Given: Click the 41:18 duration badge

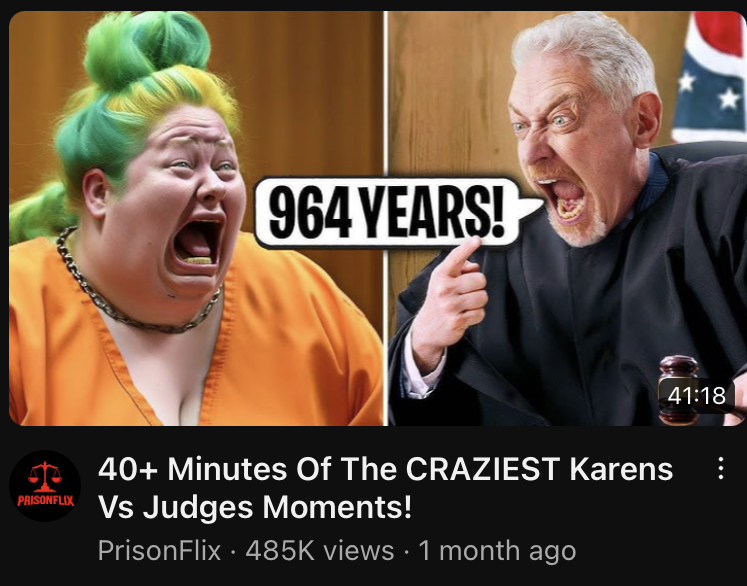Looking at the screenshot, I should [696, 395].
